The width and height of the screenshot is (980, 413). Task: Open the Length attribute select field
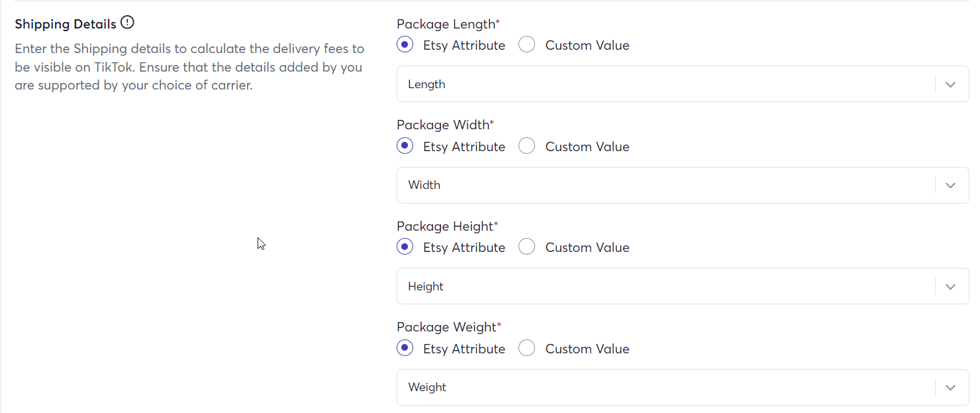coord(683,84)
